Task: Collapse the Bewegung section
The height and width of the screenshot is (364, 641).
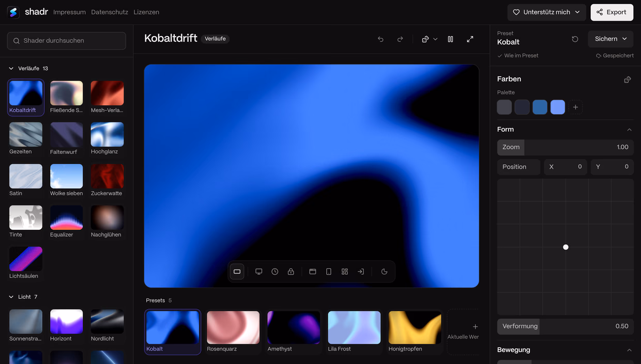Action: pyautogui.click(x=629, y=350)
